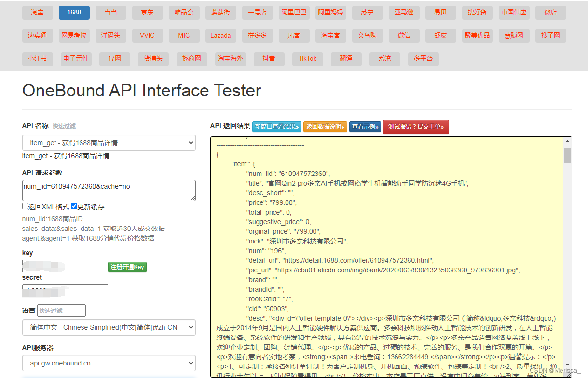Screen dimensions: 588x378
Task: Go to the 一号店 tab
Action: coord(257,13)
